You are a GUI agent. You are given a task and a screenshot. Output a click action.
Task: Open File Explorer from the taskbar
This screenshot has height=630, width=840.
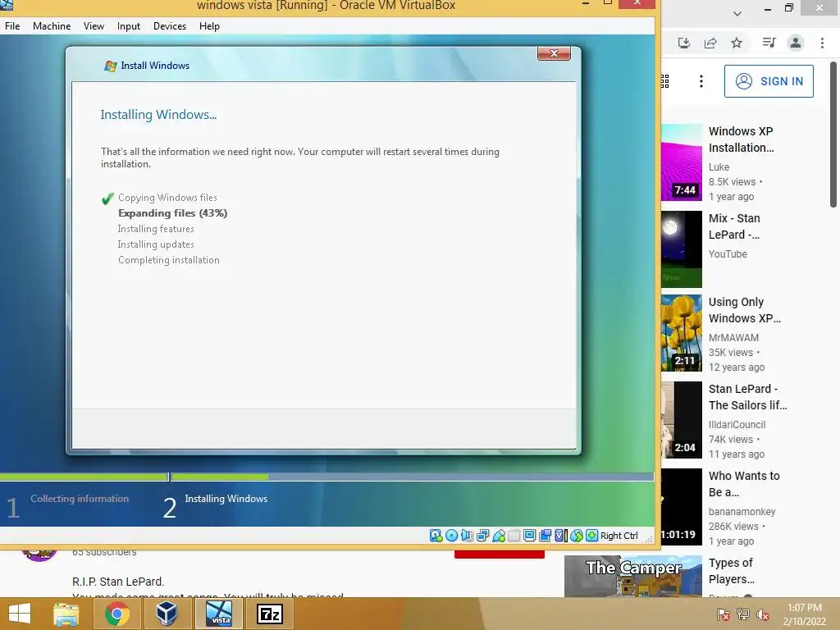point(66,614)
